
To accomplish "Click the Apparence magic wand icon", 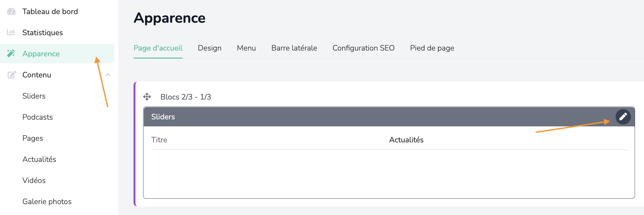I will pyautogui.click(x=11, y=53).
